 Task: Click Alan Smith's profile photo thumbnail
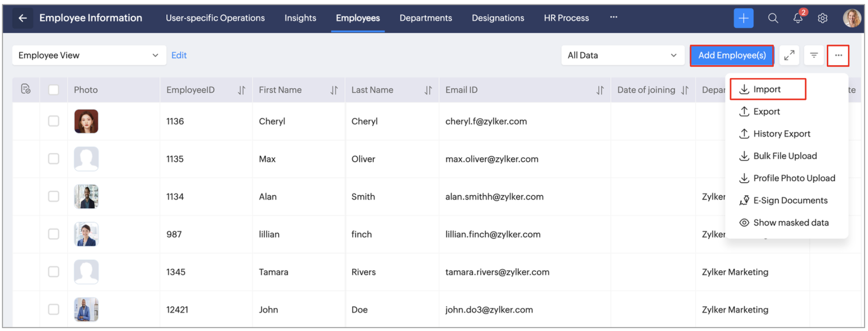pos(86,197)
